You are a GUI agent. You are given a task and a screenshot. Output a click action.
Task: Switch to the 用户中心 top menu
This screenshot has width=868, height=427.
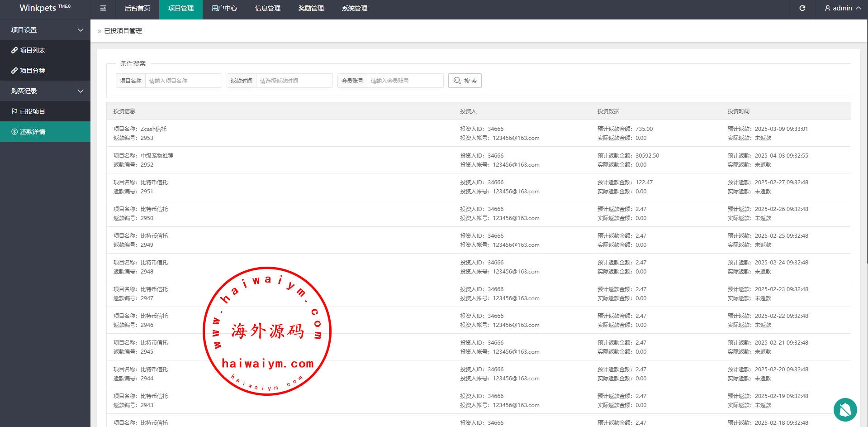point(224,8)
